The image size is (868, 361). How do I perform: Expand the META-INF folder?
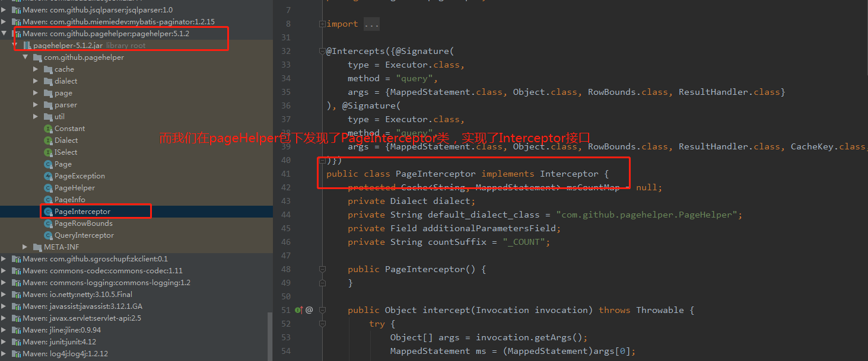[x=24, y=247]
